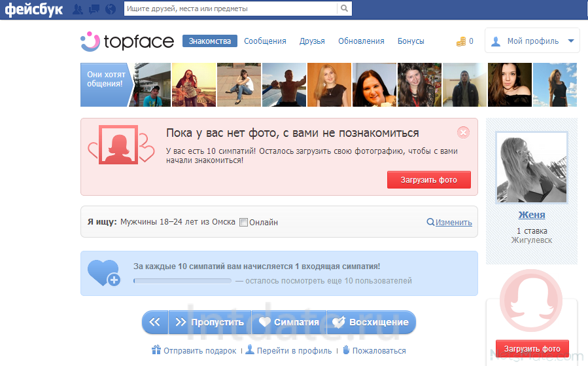The image size is (588, 366).
Task: Click the double-arrow back button
Action: (x=155, y=322)
